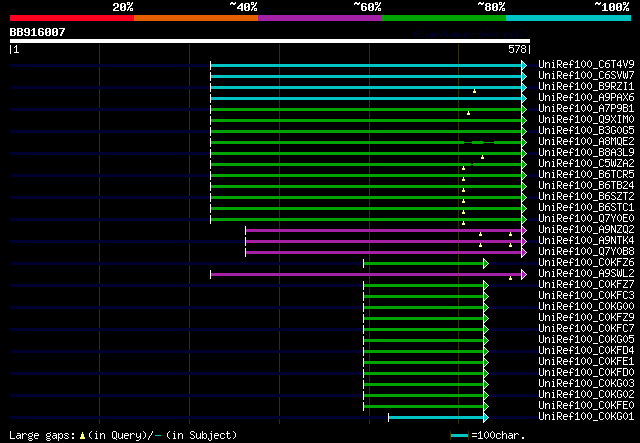The image size is (640, 443).
Task: Select label UniRef100_C0KFC7
Action: click(x=586, y=329)
